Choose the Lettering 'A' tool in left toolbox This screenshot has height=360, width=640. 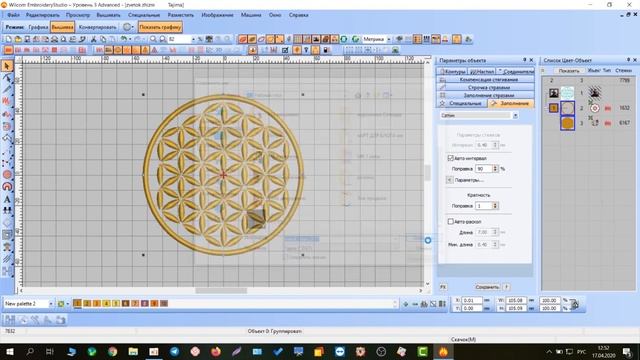coord(7,200)
